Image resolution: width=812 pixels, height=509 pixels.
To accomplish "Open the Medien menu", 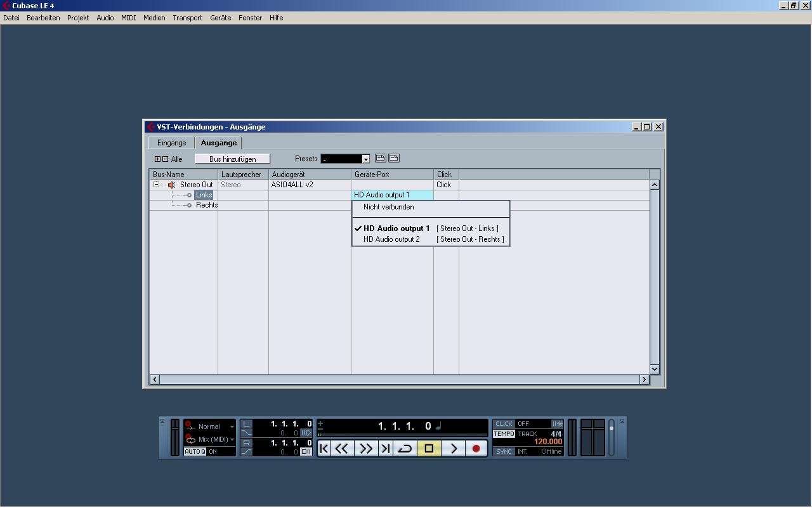I will pos(154,18).
